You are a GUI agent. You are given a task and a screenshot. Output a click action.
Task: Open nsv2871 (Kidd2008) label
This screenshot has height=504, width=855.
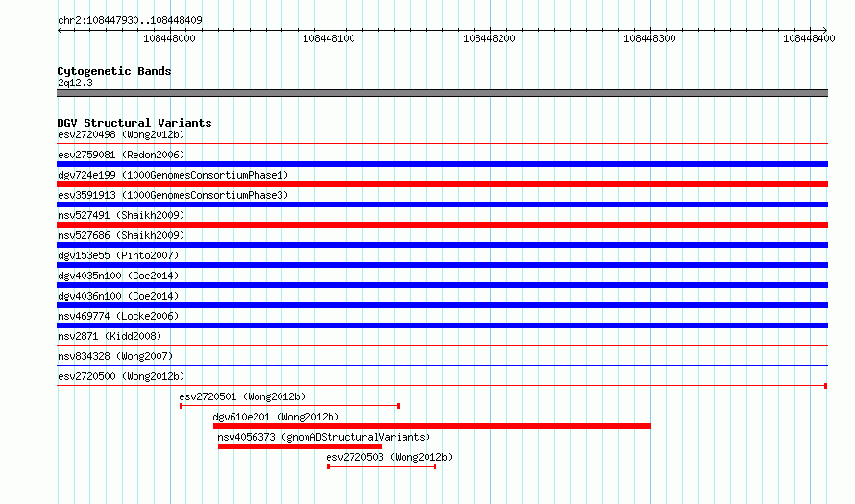(110, 336)
